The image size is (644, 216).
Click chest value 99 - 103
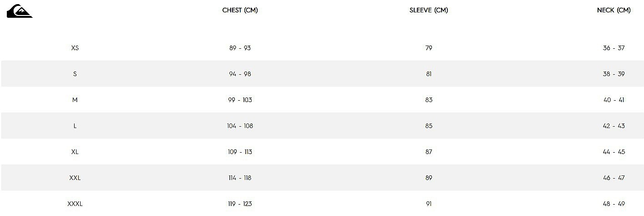tap(240, 100)
